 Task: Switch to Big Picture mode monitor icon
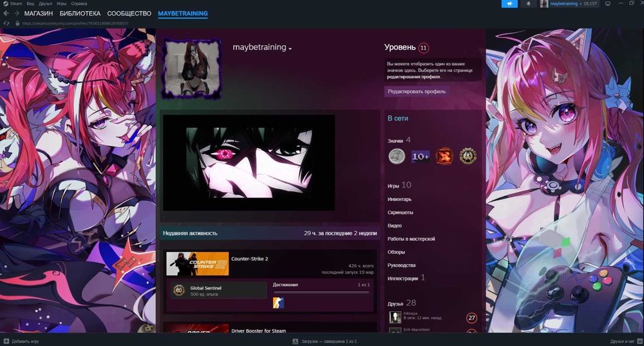click(x=608, y=4)
